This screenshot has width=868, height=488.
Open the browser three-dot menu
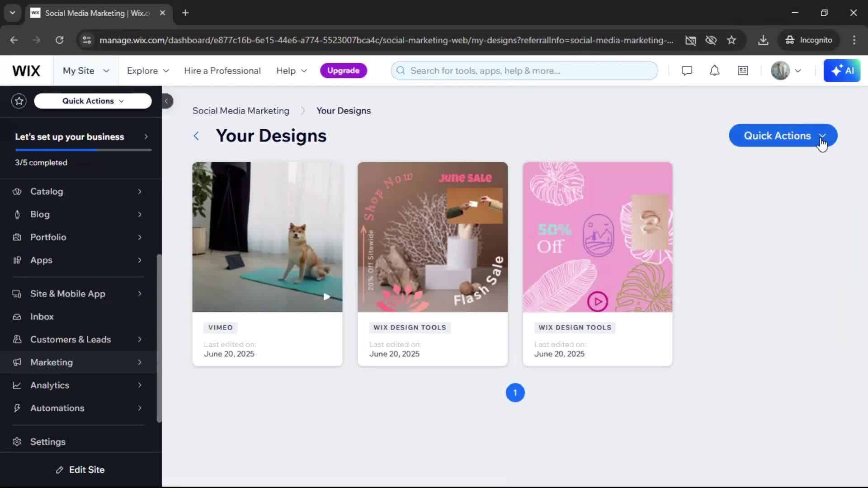pos(854,40)
